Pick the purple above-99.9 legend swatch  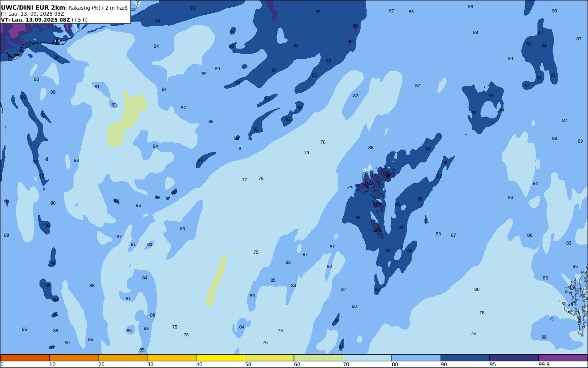[563, 357]
